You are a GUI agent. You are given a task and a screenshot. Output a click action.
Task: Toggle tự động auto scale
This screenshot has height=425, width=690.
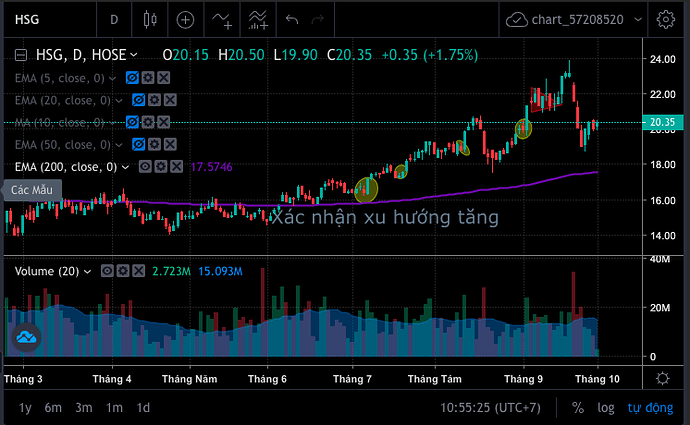650,408
